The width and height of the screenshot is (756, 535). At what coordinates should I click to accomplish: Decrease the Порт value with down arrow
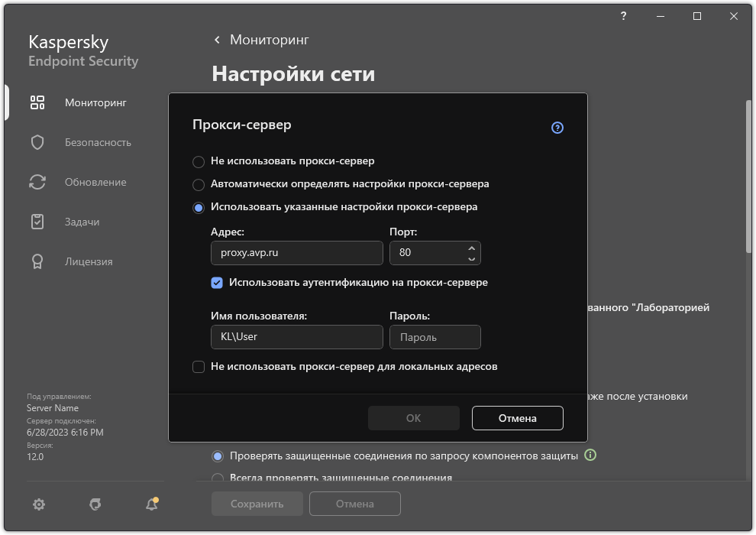coord(472,258)
